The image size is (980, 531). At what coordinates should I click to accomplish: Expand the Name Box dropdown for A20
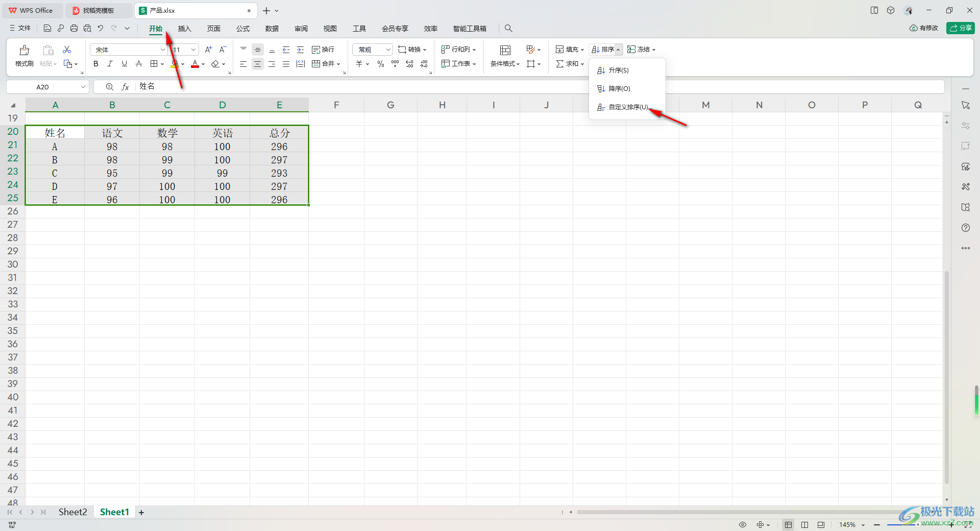tap(83, 87)
